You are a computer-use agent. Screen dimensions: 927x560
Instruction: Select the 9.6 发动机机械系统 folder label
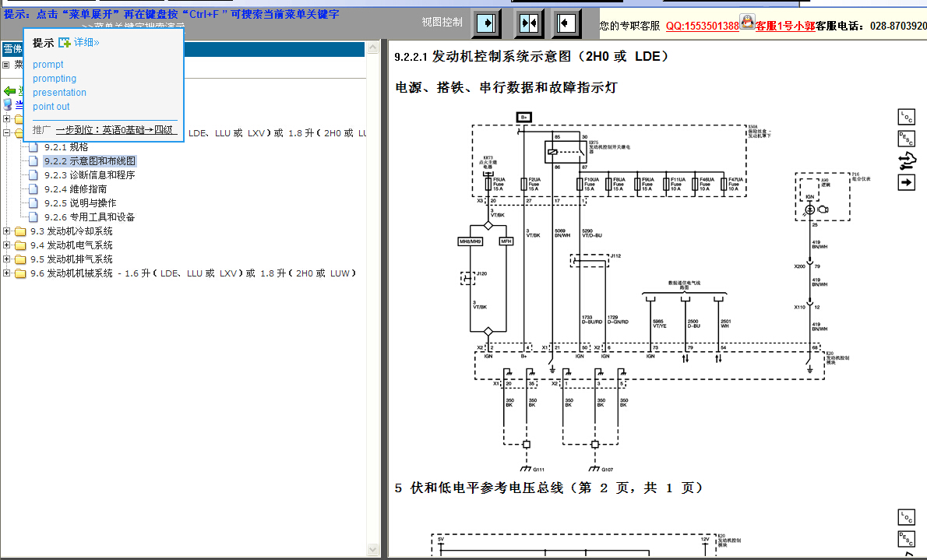[193, 273]
